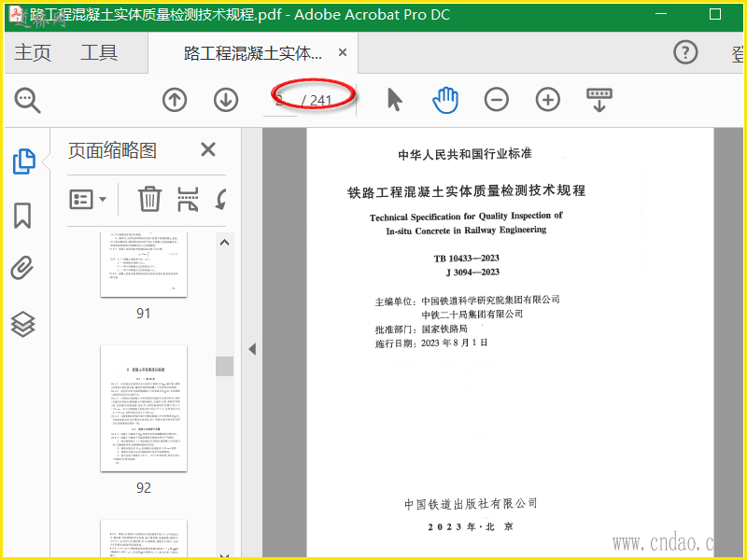Click the document title 铁路工程混凝土实体质量检测技术规程
The width and height of the screenshot is (747, 560).
click(x=466, y=191)
